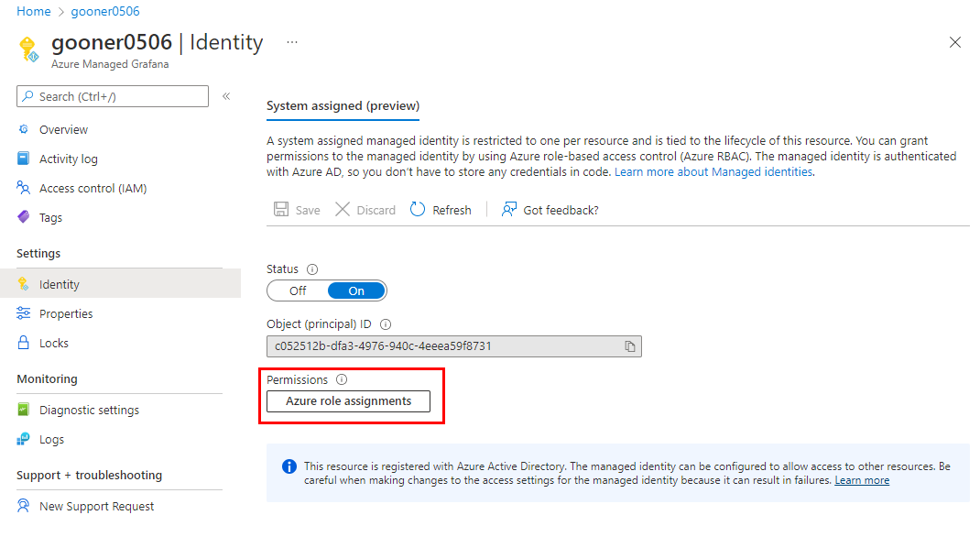Screen dimensions: 980x537
Task: Open New Support Request
Action: click(96, 507)
